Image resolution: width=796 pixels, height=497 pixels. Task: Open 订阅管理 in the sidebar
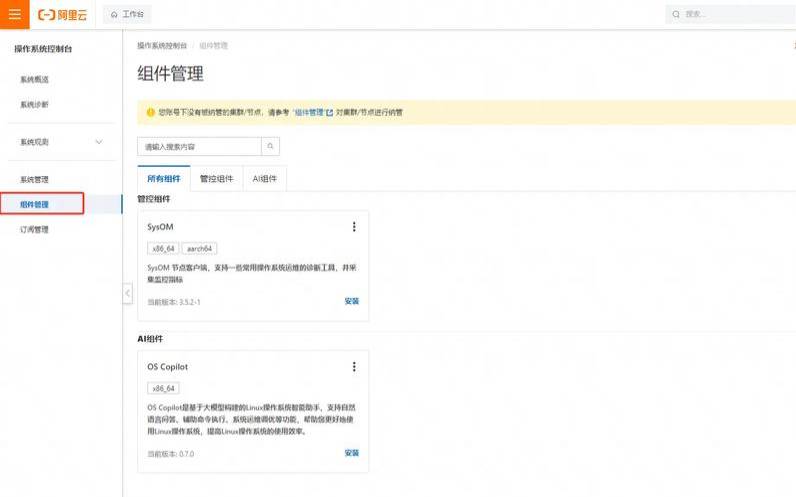35,229
